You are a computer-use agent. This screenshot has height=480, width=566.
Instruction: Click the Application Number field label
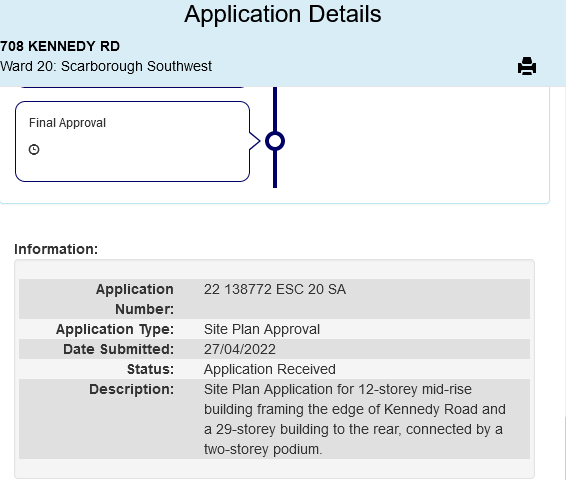[x=135, y=299]
